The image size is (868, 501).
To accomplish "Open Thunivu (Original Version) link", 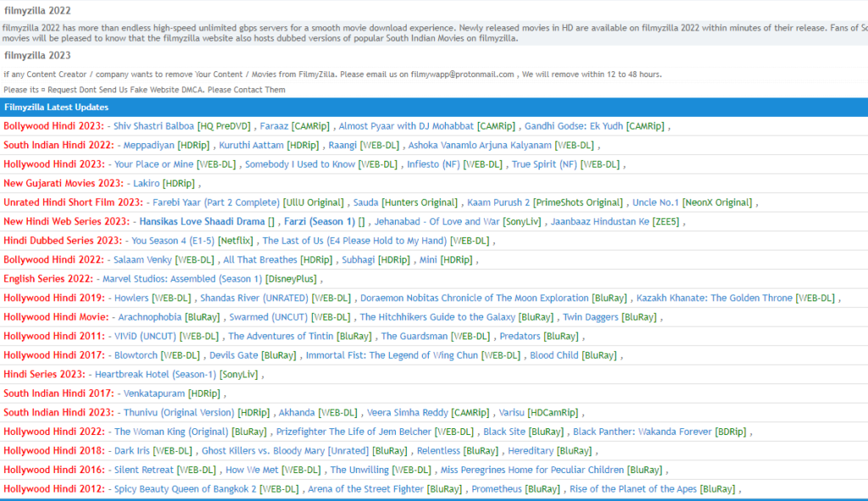I will [179, 413].
